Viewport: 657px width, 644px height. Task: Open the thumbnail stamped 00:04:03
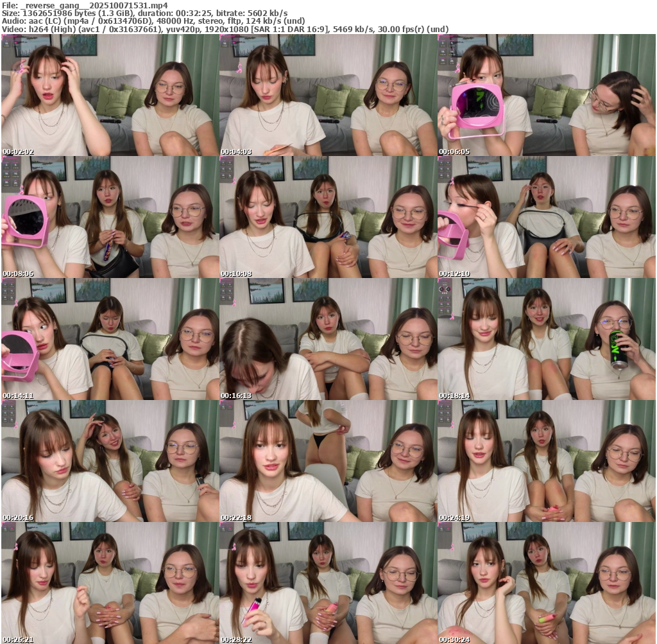click(328, 95)
